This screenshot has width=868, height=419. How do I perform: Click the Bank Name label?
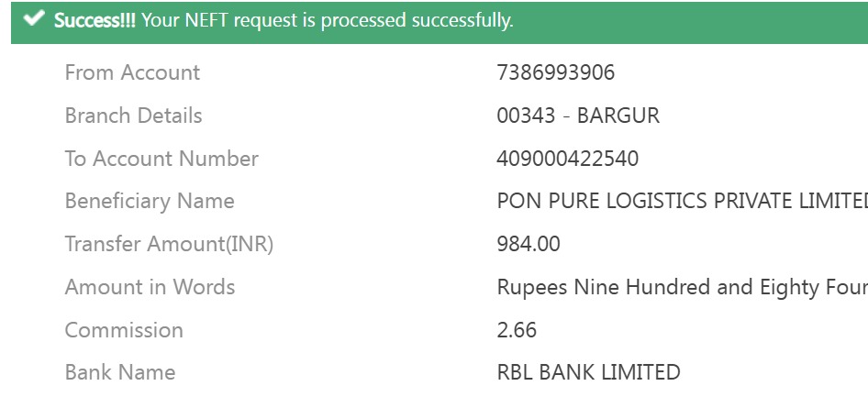[119, 372]
